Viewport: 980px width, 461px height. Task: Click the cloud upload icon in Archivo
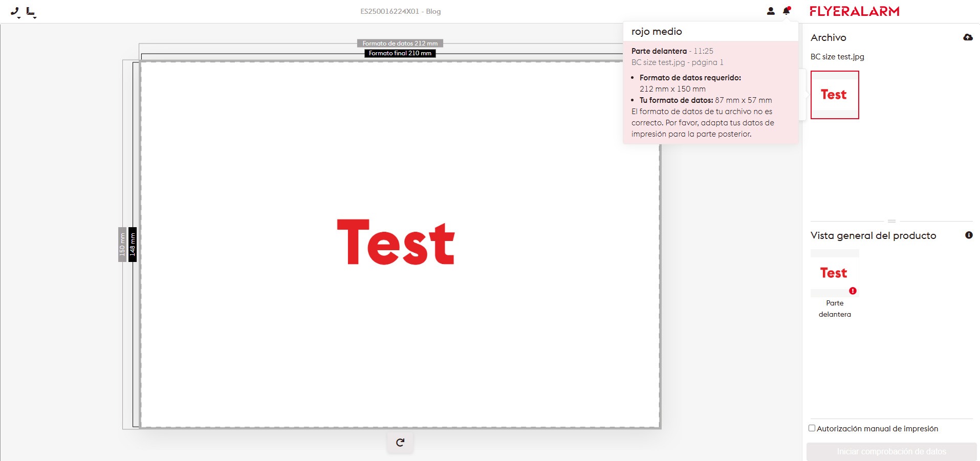click(x=968, y=37)
